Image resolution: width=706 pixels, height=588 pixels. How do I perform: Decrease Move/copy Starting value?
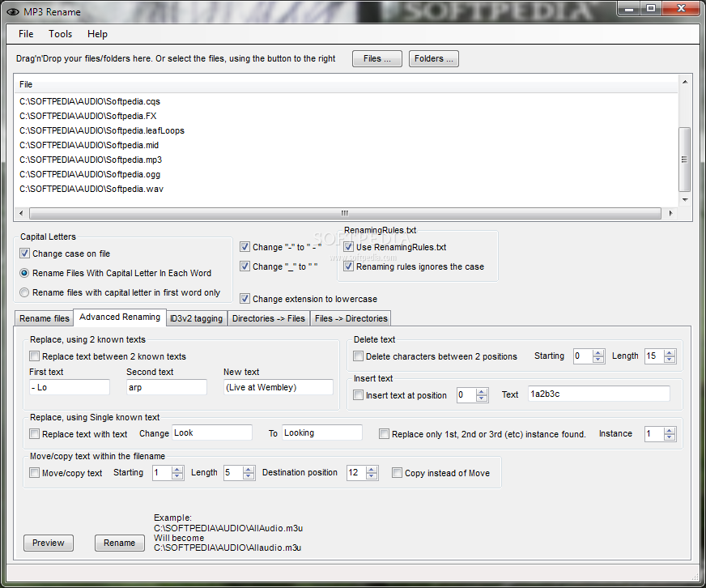177,476
